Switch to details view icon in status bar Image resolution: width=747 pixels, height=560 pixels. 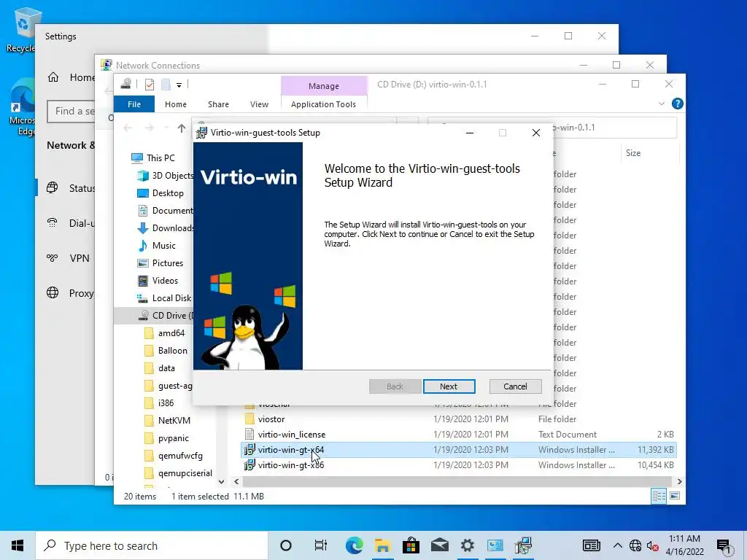659,496
